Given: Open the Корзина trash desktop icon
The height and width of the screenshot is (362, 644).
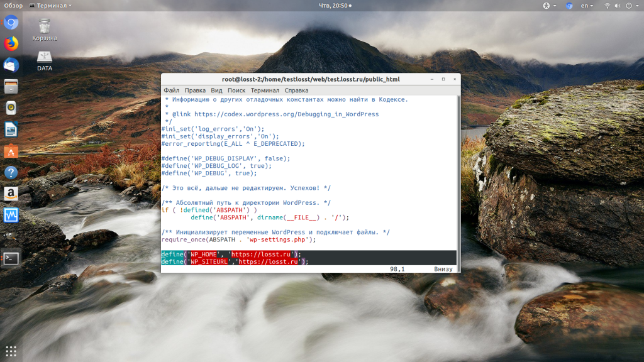Looking at the screenshot, I should [x=45, y=29].
